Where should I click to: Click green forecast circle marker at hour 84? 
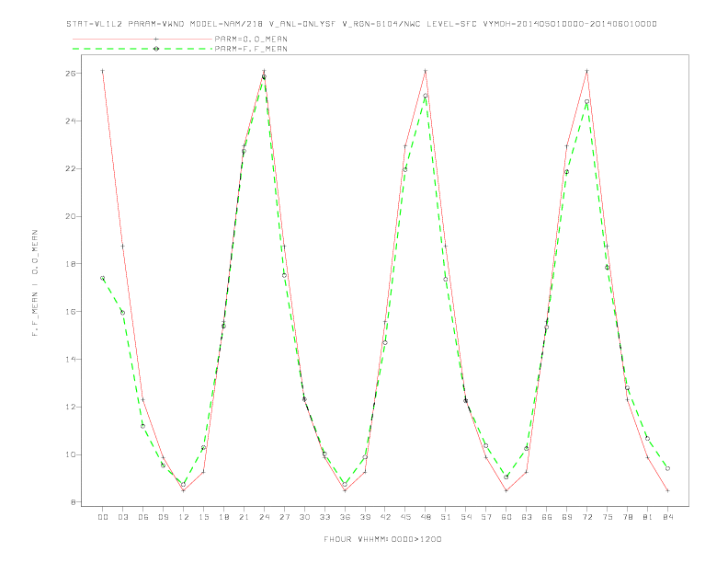tap(667, 468)
